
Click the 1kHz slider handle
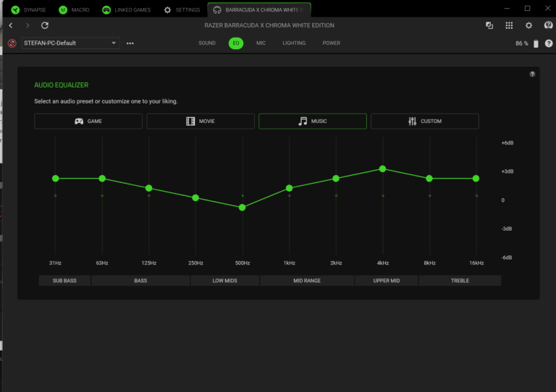290,188
